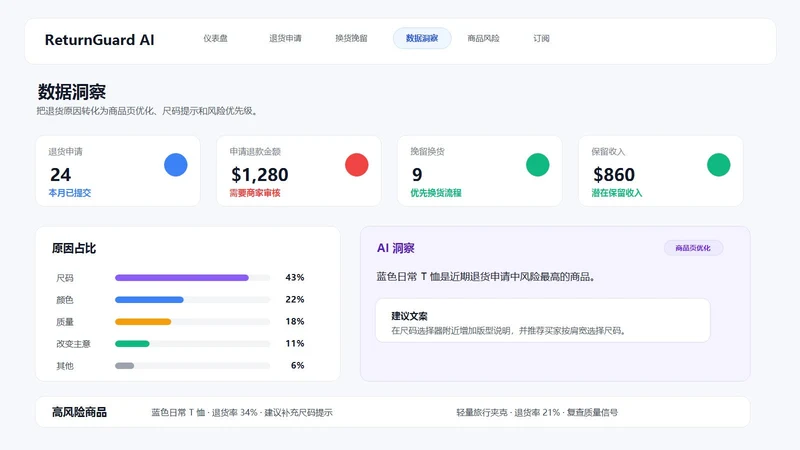Click the 6% value
The image size is (800, 450).
point(297,365)
